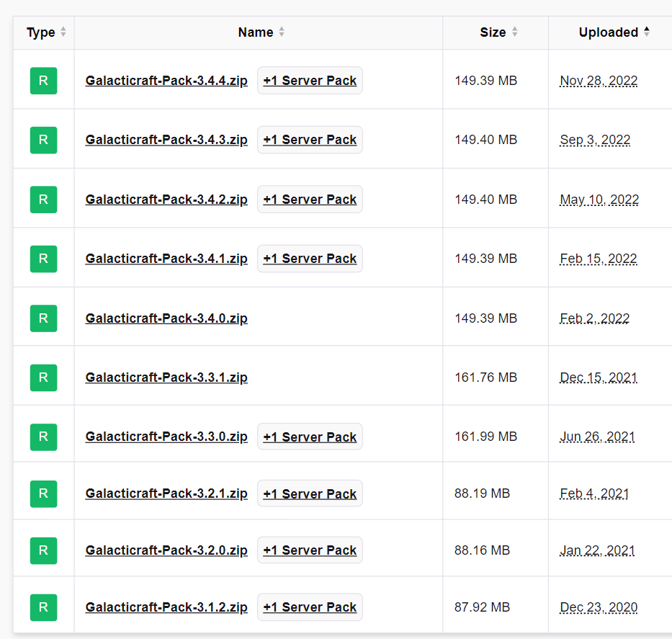This screenshot has height=639, width=672.
Task: Click the R badge beside Galacticraft-Pack-3.2.0.zip
Action: [43, 550]
